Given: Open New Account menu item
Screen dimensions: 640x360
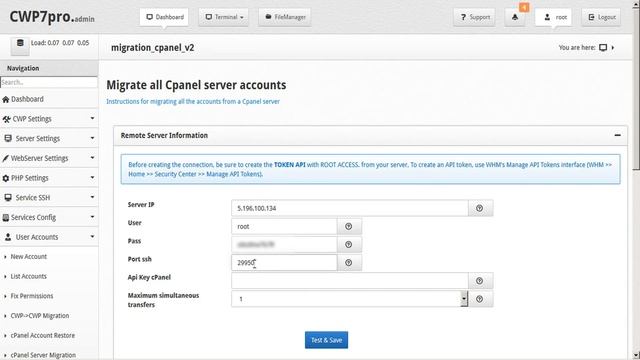Looking at the screenshot, I should point(29,256).
